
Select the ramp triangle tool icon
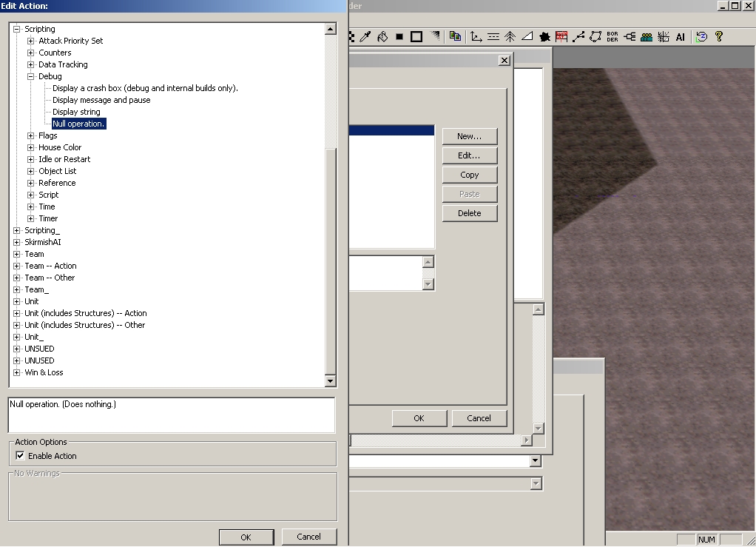coord(527,36)
